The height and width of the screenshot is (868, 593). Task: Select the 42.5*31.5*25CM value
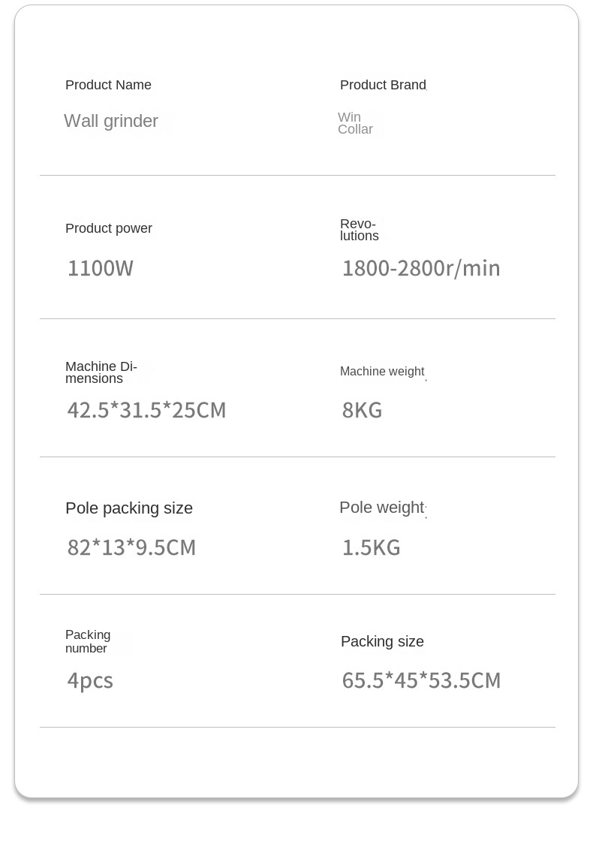pos(146,410)
